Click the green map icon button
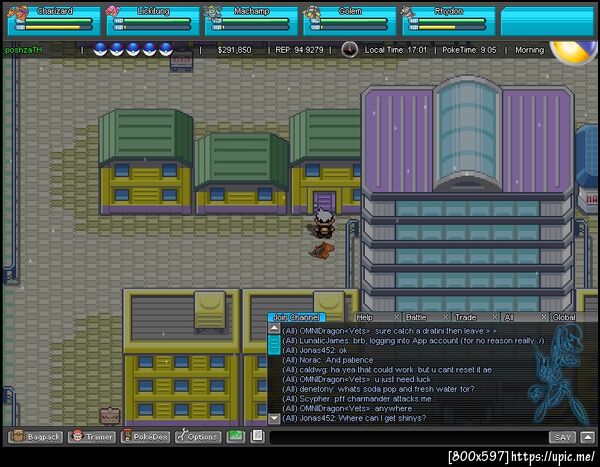600x467 pixels. (236, 436)
